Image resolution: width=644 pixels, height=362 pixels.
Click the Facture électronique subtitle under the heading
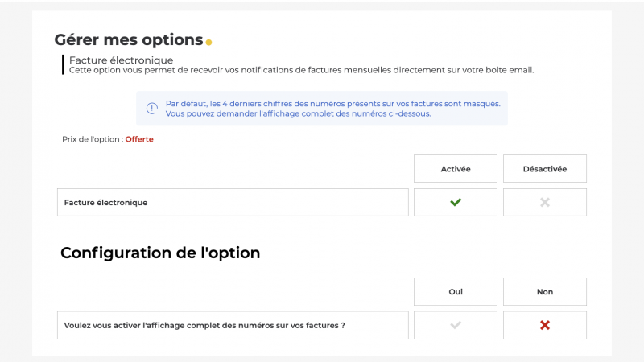tap(121, 60)
